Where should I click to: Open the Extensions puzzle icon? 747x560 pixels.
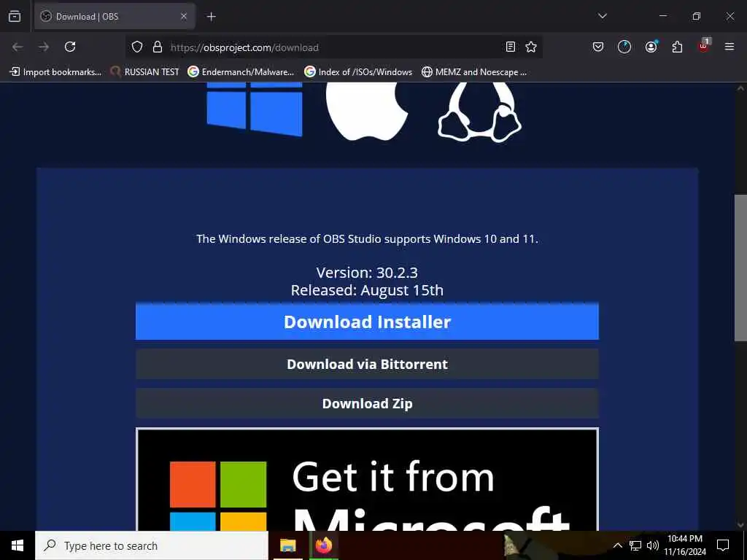pos(677,47)
